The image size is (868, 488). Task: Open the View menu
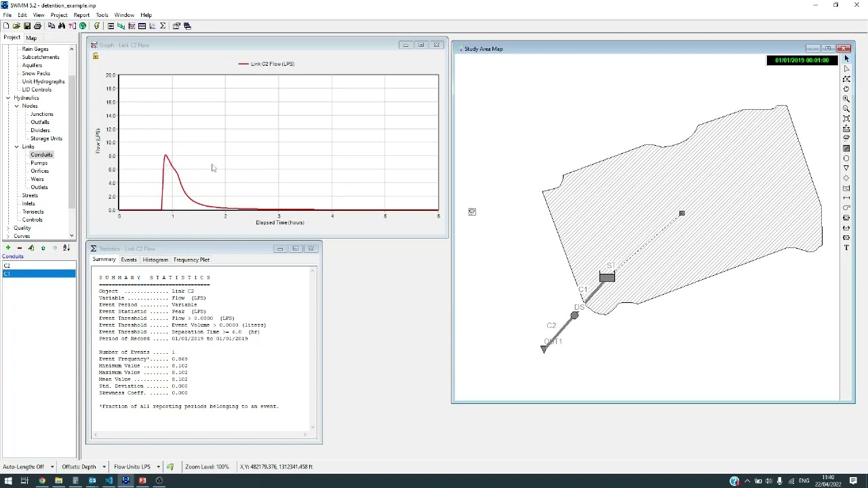39,15
